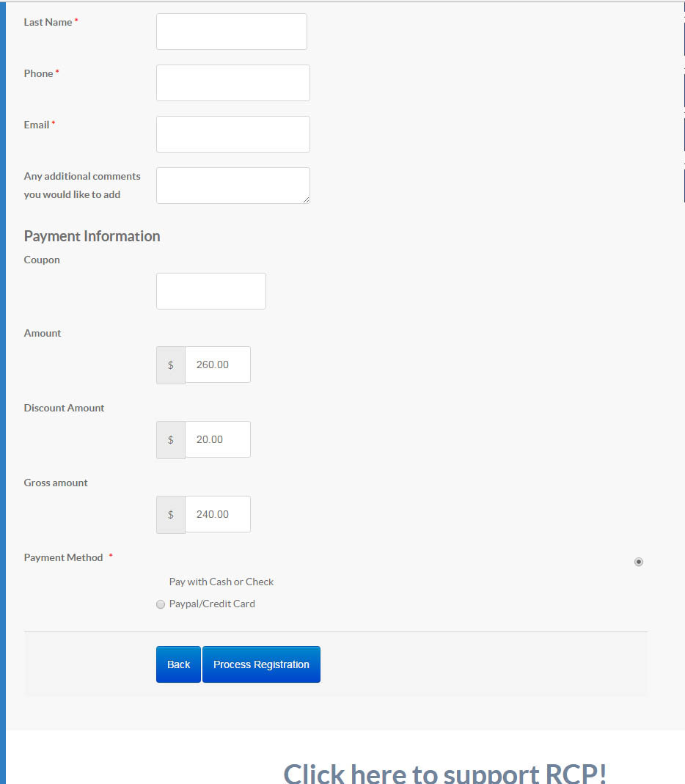The height and width of the screenshot is (784, 685).
Task: Click the dollar sign beside Gross amount
Action: 171,514
